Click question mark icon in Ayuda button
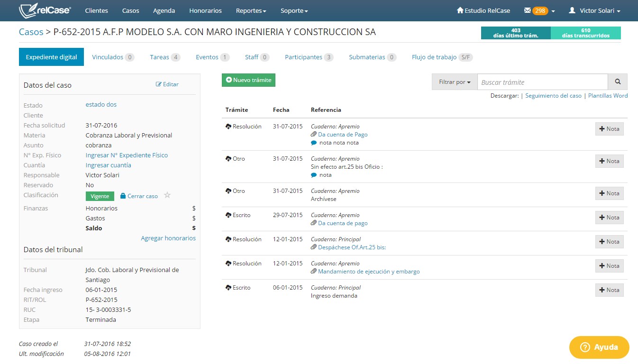 (584, 347)
